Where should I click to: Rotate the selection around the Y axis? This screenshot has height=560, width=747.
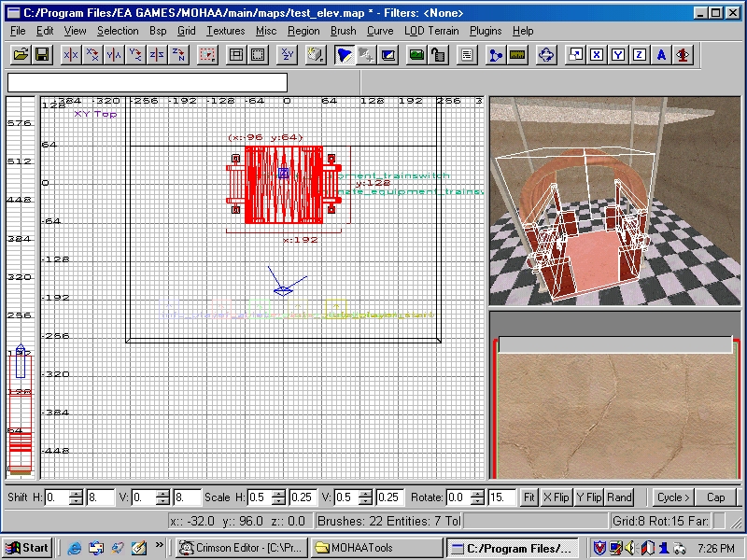point(135,55)
